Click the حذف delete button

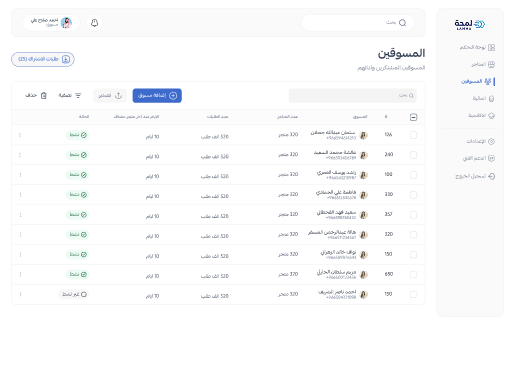(x=36, y=96)
